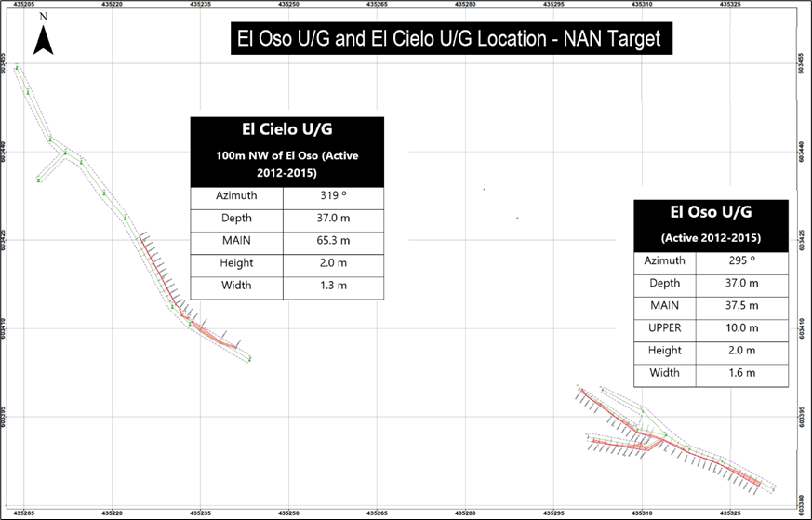Select the UPPER row label

pyautogui.click(x=664, y=328)
